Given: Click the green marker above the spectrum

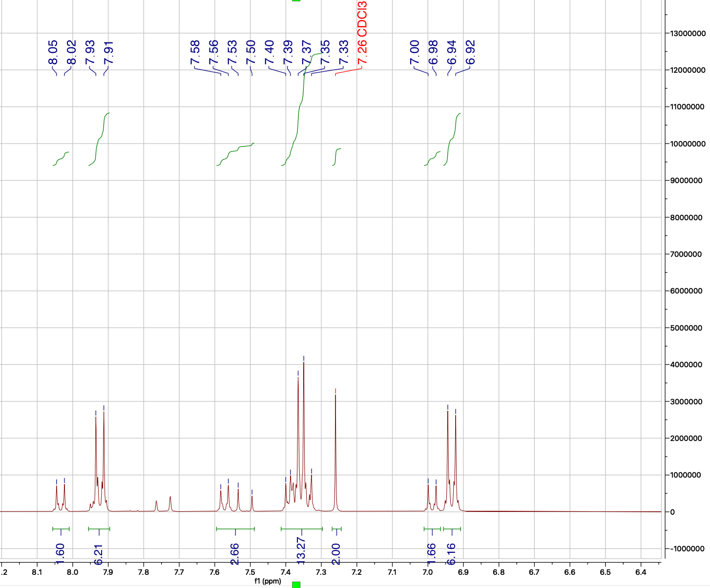Looking at the screenshot, I should [x=297, y=2].
